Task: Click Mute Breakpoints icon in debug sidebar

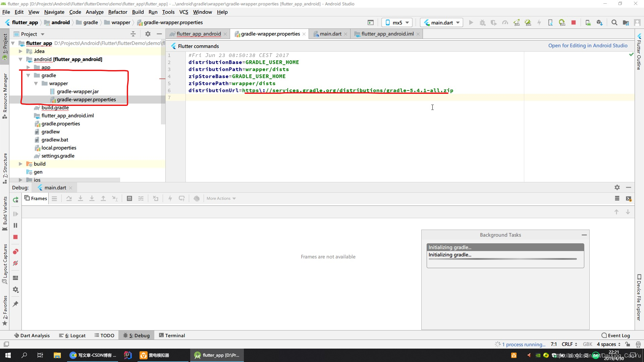Action: coord(15,263)
